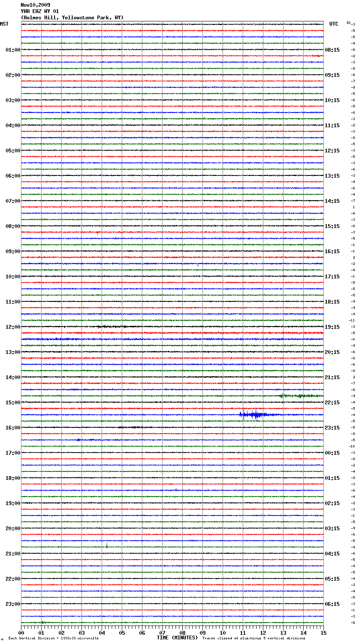357x644 pixels.
Task: Click the date header "Nov10,2009"
Action: tap(35, 5)
